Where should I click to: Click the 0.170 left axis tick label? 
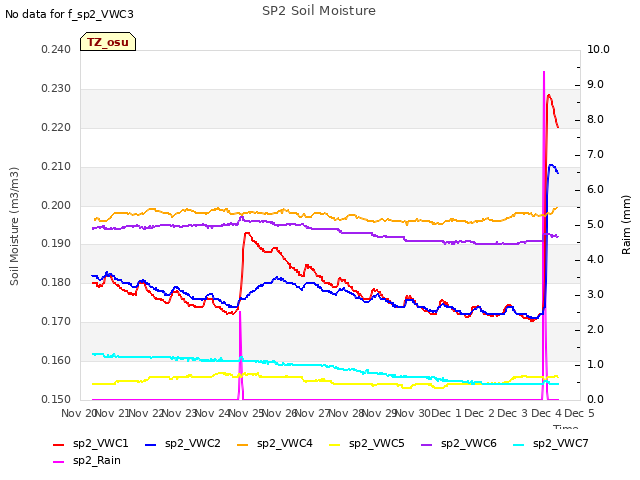(x=56, y=322)
